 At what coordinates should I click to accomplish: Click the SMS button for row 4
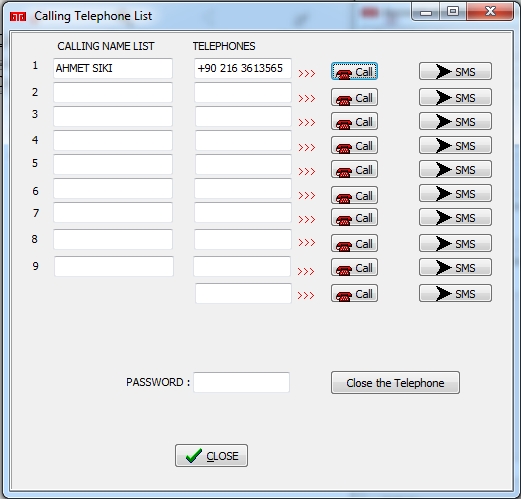click(455, 145)
